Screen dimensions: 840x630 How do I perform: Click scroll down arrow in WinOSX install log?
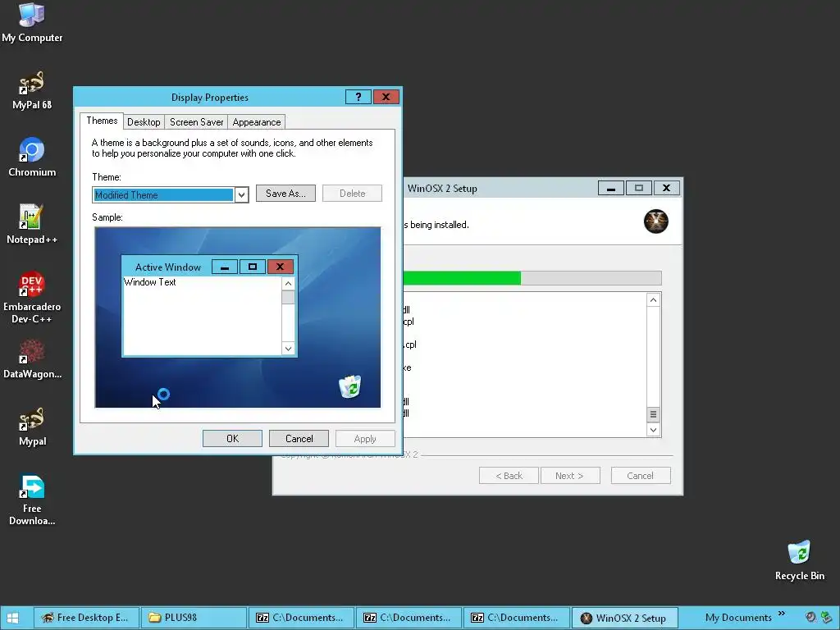(653, 430)
